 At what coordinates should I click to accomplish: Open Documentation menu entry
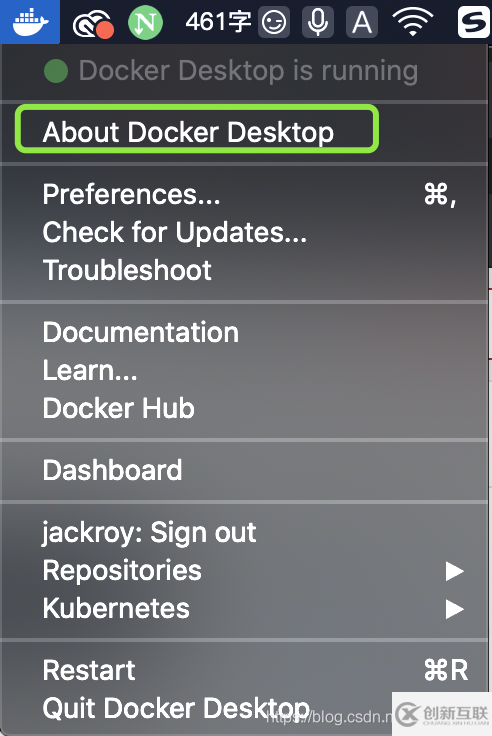(244, 332)
